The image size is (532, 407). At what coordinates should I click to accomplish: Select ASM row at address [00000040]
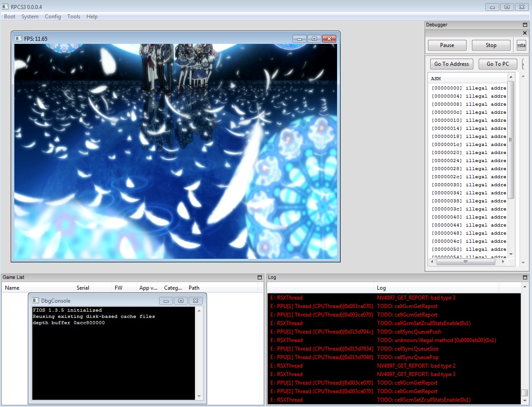click(468, 217)
